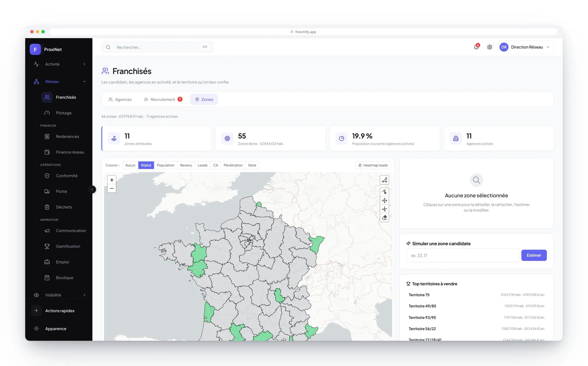This screenshot has width=588, height=366.
Task: Toggle the Heatmap leads overlay
Action: tap(373, 165)
